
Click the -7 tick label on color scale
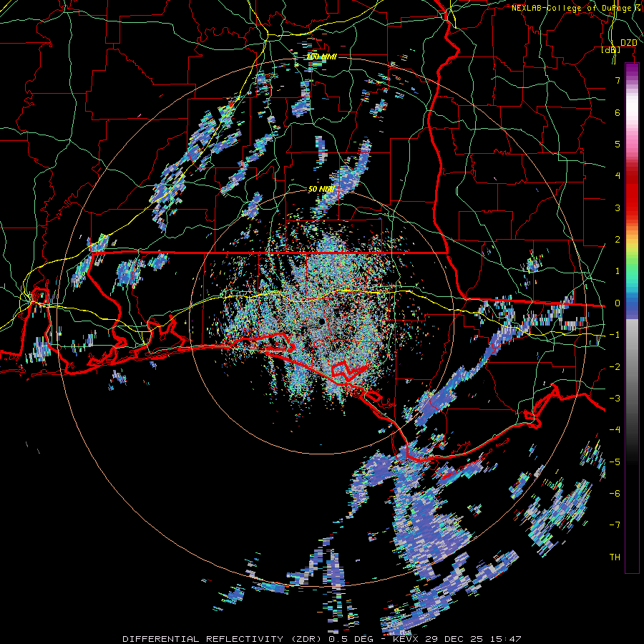click(615, 525)
